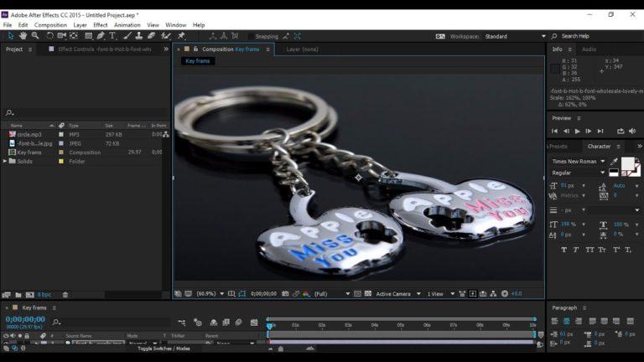Enable the Snapping checkbox

[251, 37]
